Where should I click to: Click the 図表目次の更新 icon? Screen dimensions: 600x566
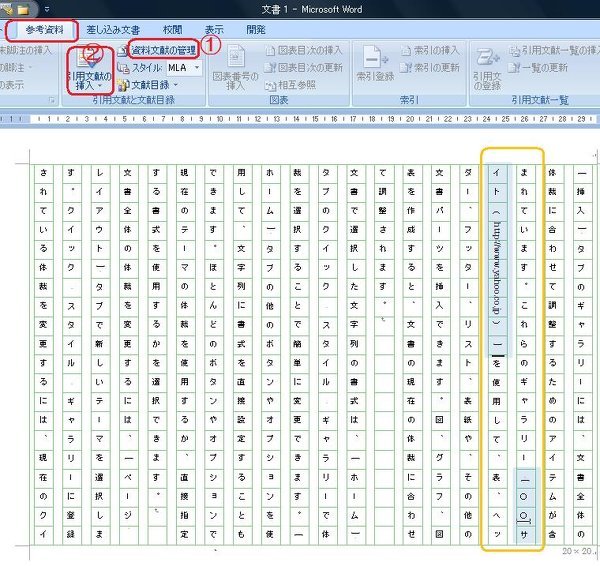271,68
